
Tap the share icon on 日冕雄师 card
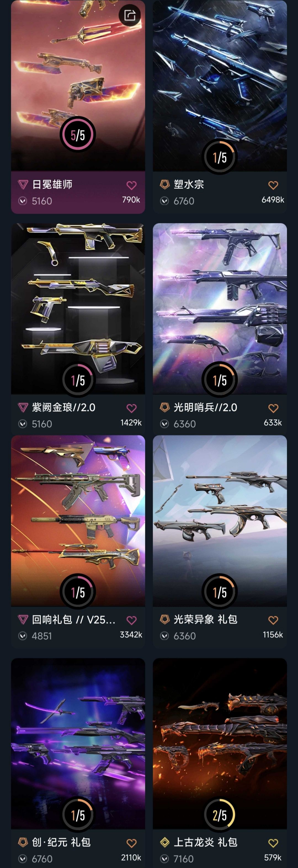[x=130, y=15]
